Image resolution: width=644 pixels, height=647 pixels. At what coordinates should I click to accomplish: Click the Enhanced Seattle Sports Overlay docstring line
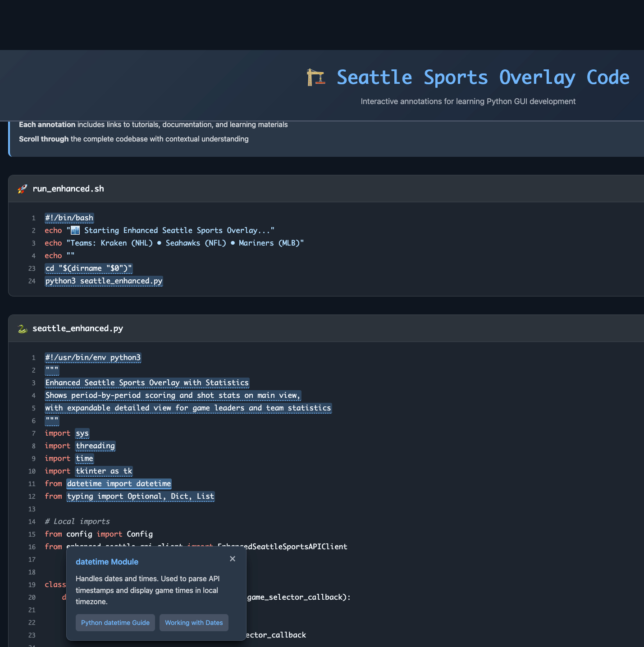(x=147, y=383)
